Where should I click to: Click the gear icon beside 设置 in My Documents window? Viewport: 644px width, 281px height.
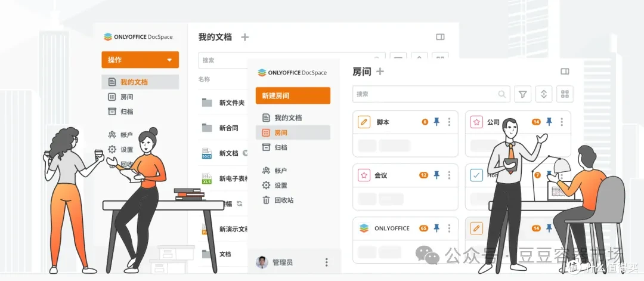pyautogui.click(x=112, y=150)
